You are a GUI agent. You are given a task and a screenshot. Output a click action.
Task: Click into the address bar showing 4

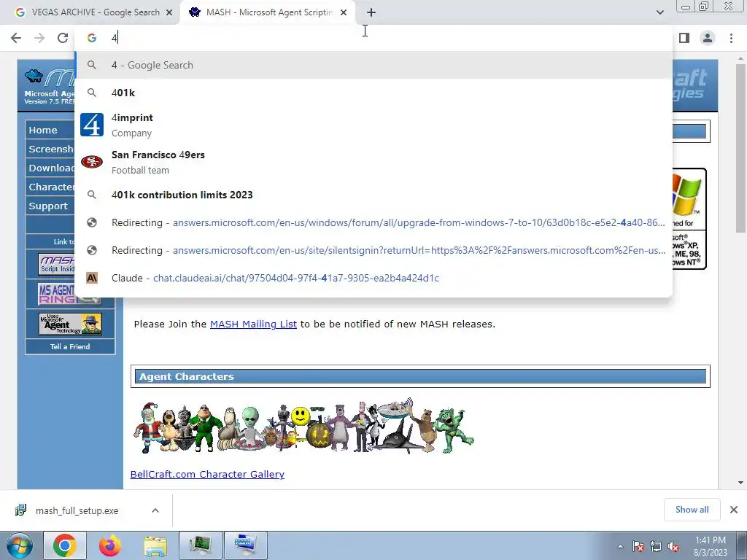(x=373, y=38)
